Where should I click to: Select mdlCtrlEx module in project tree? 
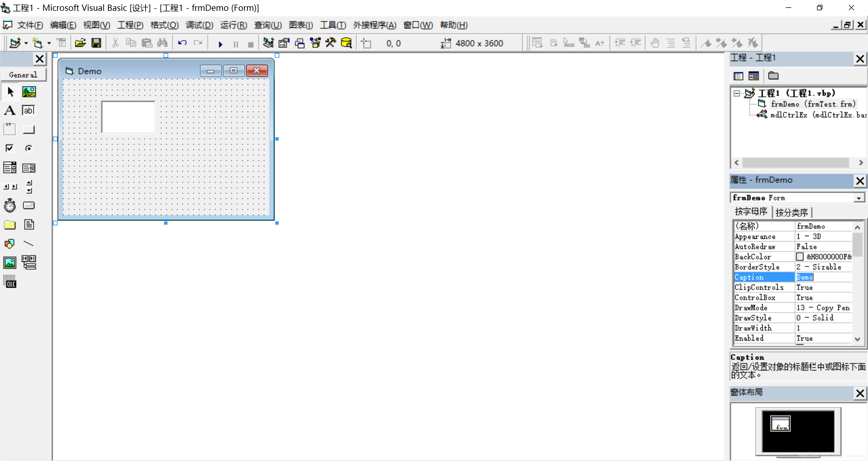click(x=818, y=115)
